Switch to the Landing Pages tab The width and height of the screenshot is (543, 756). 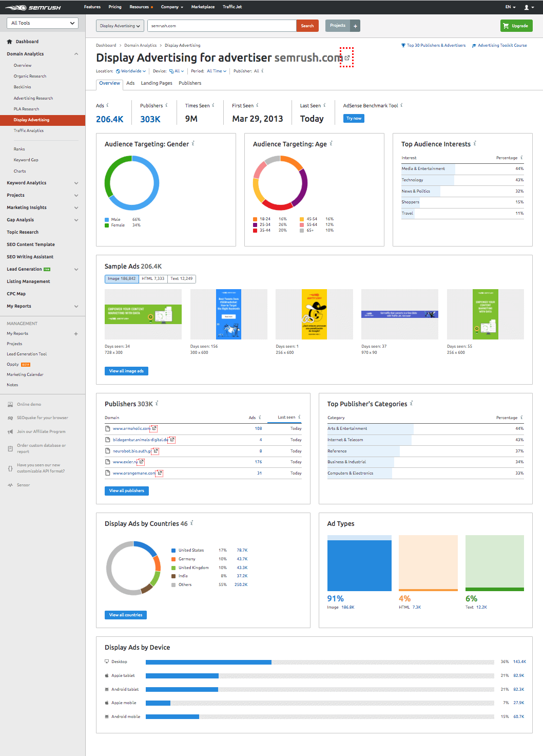(x=157, y=83)
